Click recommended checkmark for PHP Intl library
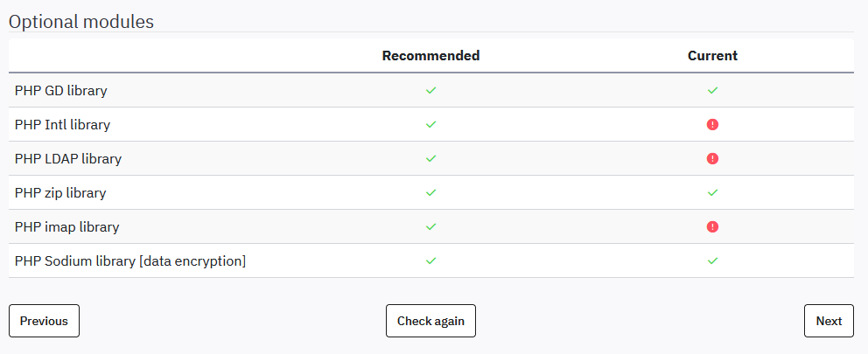This screenshot has height=354, width=868. click(x=430, y=124)
